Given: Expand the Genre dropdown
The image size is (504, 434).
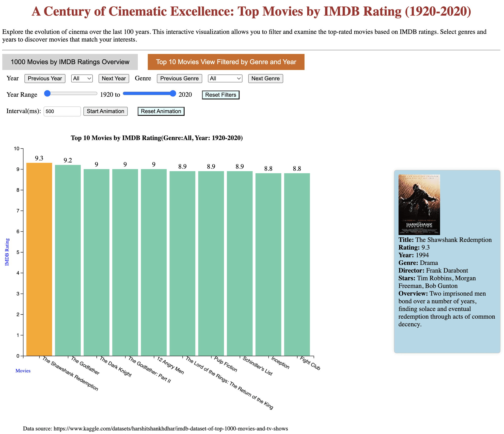Looking at the screenshot, I should point(225,78).
